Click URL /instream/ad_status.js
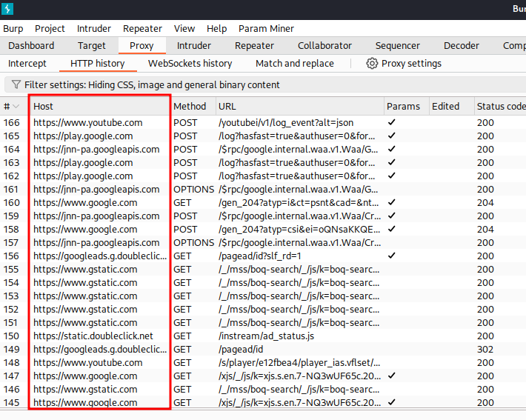This screenshot has width=526, height=420. [x=267, y=336]
